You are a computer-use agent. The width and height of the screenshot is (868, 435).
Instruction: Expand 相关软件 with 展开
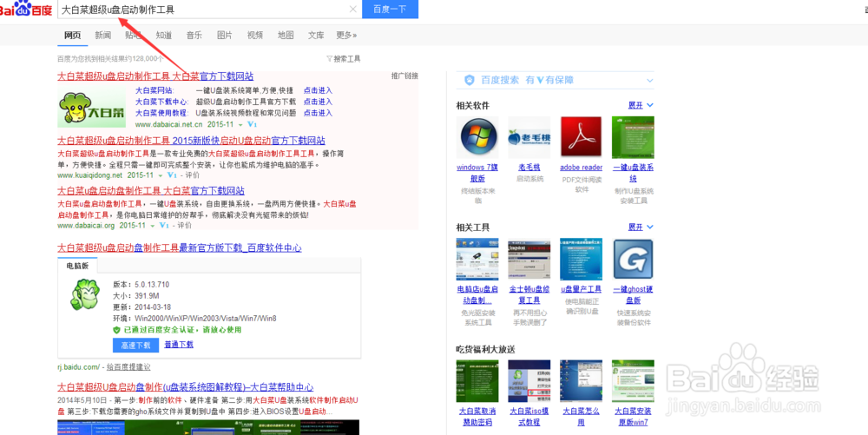pos(641,105)
